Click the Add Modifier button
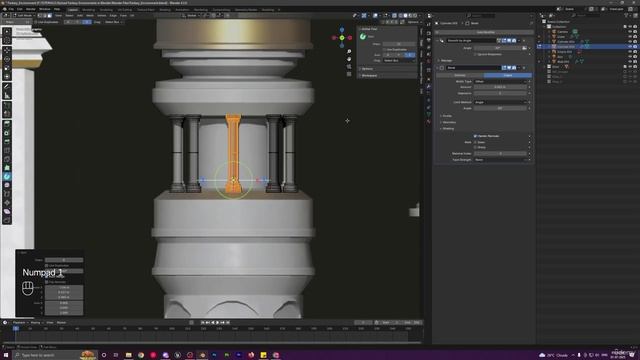This screenshot has width=640, height=360. tap(485, 32)
